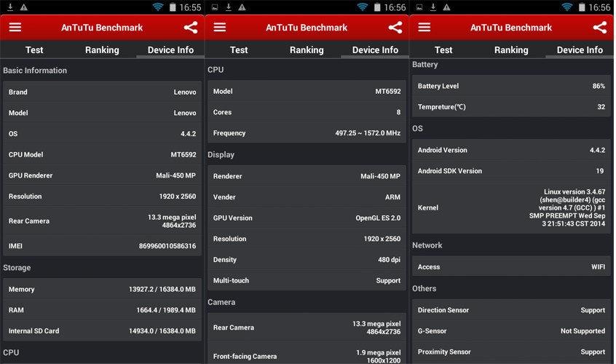Tap the share icon in the middle screen
The width and height of the screenshot is (616, 364).
pos(395,28)
